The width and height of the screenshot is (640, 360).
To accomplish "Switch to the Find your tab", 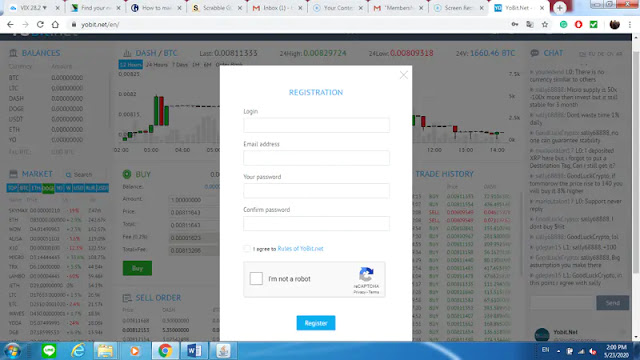I will pyautogui.click(x=95, y=8).
